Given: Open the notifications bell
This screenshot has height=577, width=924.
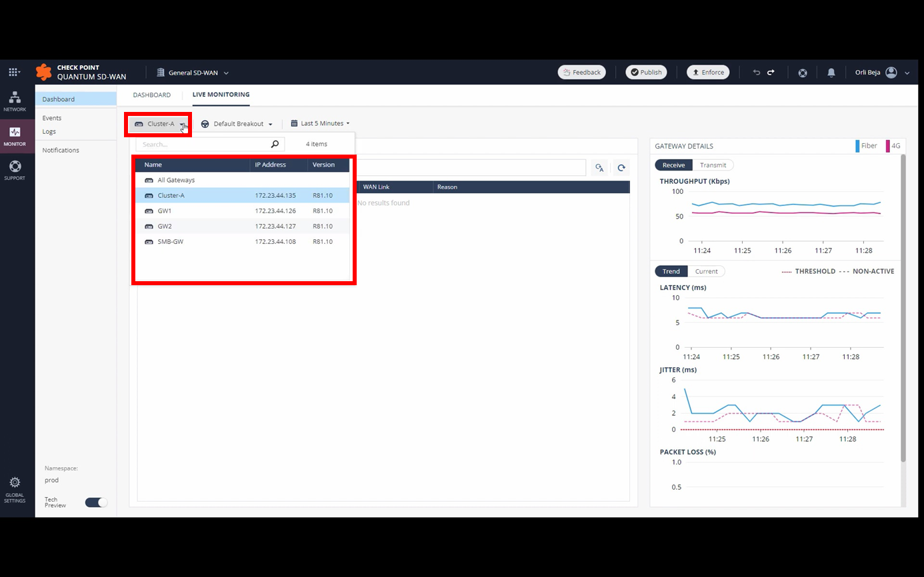Looking at the screenshot, I should pyautogui.click(x=831, y=73).
